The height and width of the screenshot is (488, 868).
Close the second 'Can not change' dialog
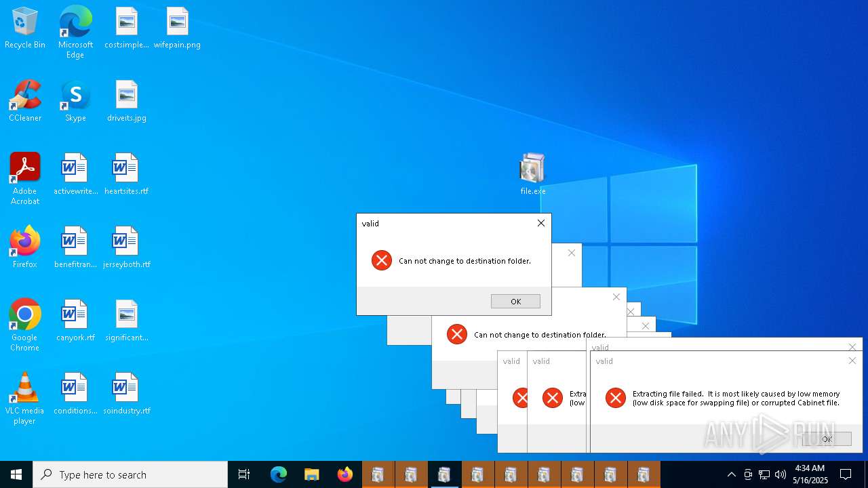coord(616,297)
